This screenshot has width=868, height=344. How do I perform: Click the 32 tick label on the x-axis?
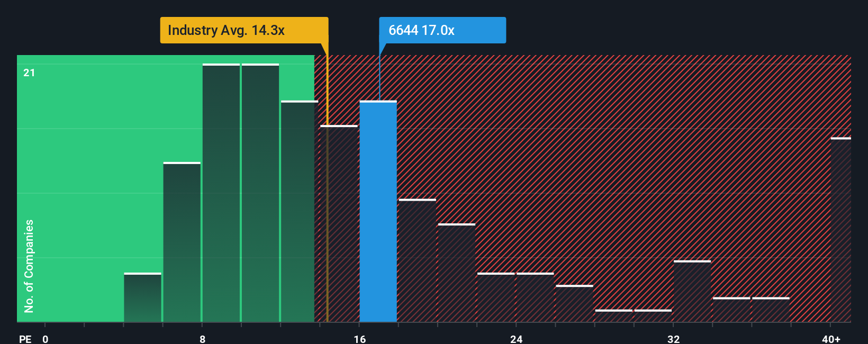tap(674, 339)
